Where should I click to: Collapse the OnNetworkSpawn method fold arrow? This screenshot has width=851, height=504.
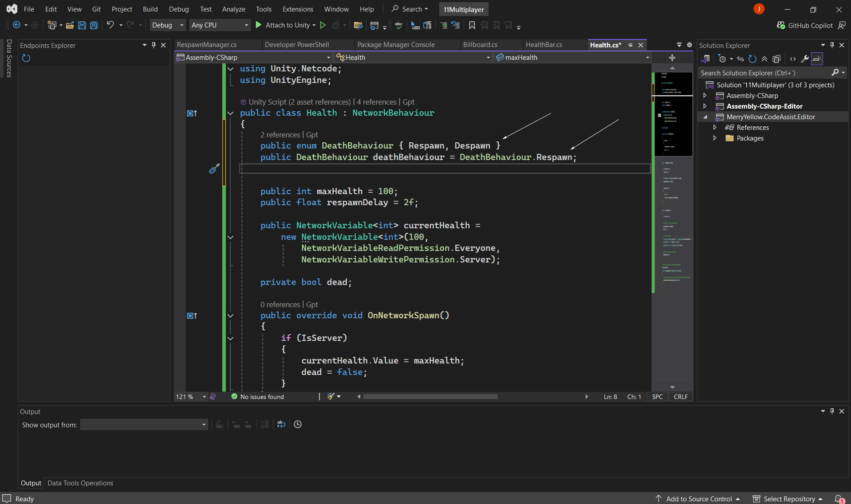point(230,316)
